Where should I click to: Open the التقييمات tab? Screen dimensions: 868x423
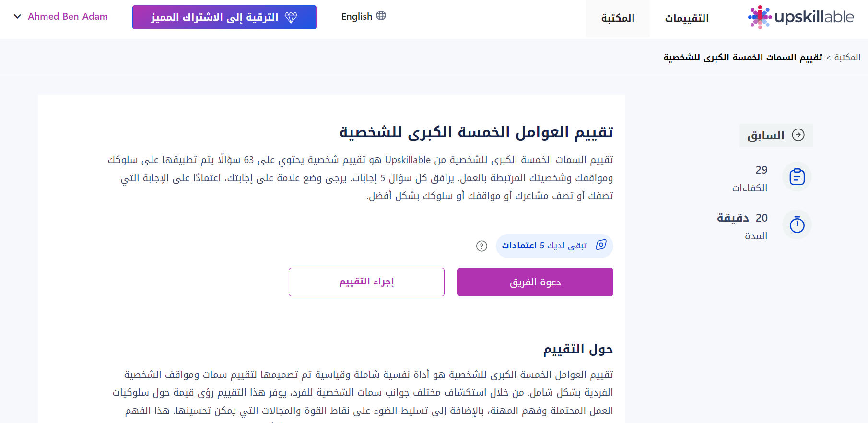pyautogui.click(x=687, y=18)
